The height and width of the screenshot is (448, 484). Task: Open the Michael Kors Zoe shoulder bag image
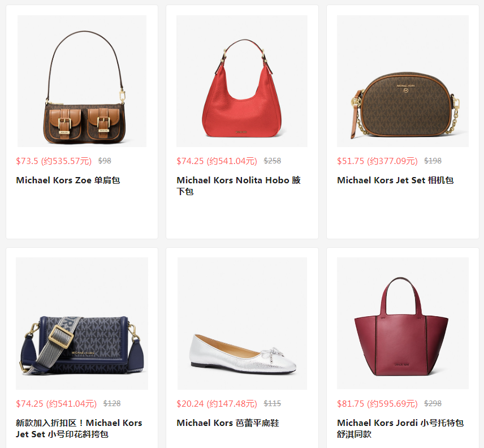coord(82,81)
